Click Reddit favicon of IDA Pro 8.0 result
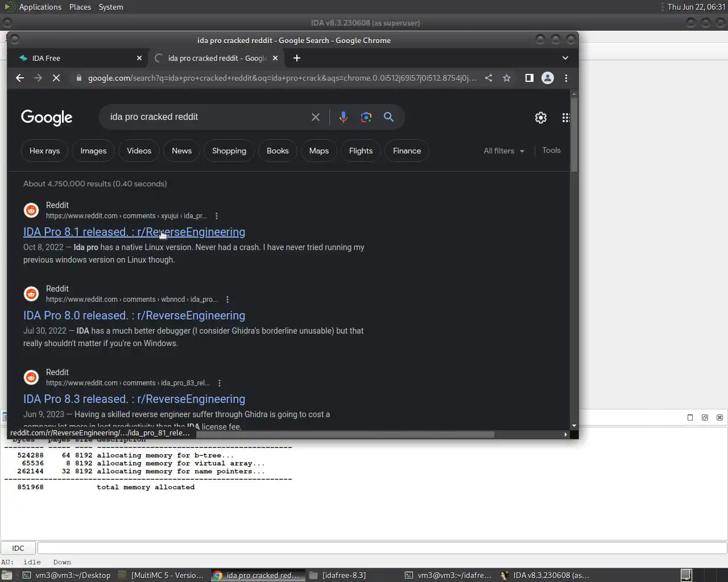728x582 pixels. click(31, 294)
